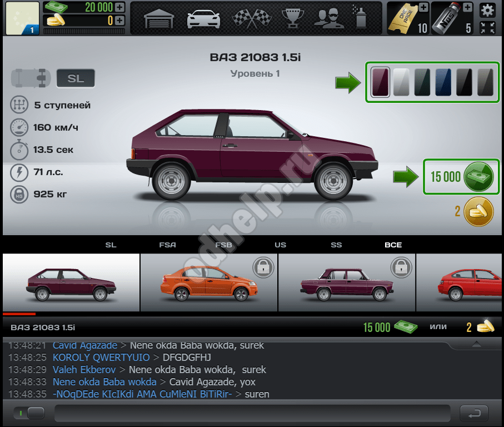Open the settings gear icon

click(x=487, y=9)
